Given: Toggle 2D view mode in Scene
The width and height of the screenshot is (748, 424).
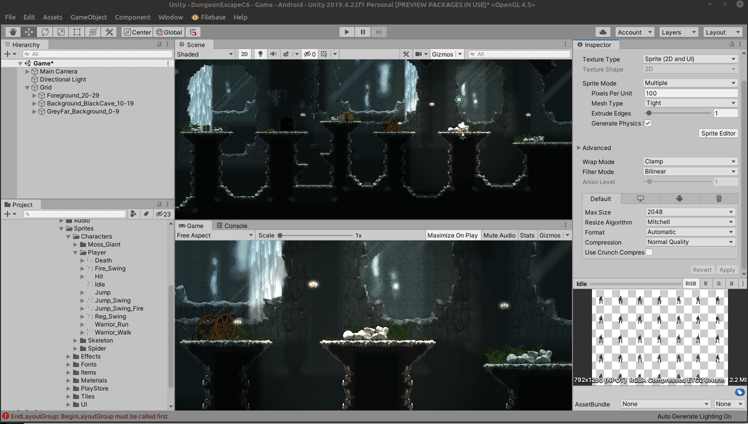Looking at the screenshot, I should click(244, 54).
